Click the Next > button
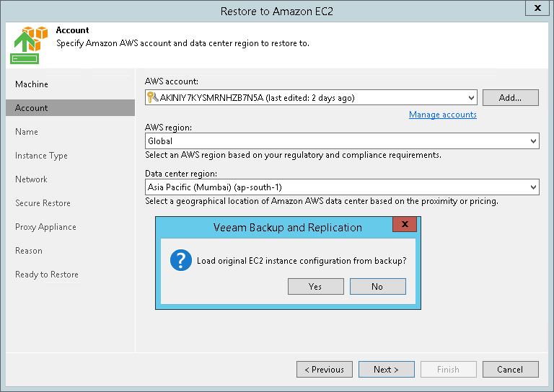This screenshot has height=392, width=554. (386, 370)
